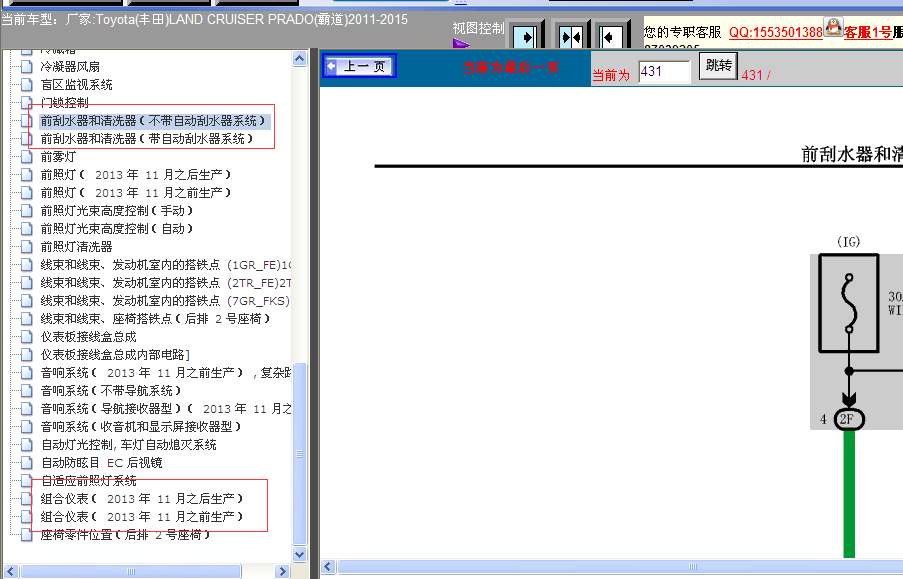Click the QQ penguin customer service icon
Screen dimensions: 903x579
(x=833, y=27)
